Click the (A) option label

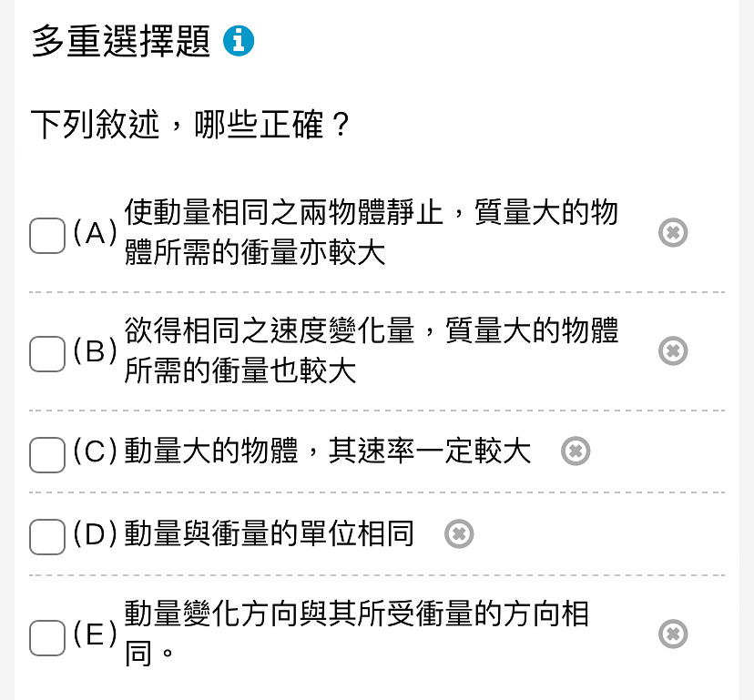96,233
